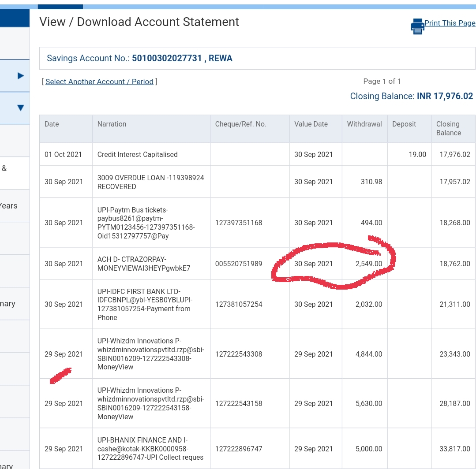The image size is (476, 469).
Task: Open the sidebar item ending in 'Years'
Action: point(9,206)
